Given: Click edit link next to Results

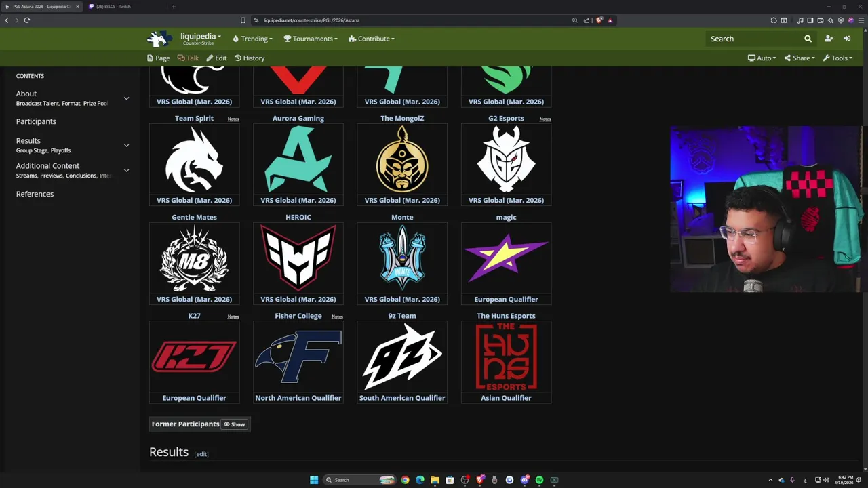Looking at the screenshot, I should [201, 454].
